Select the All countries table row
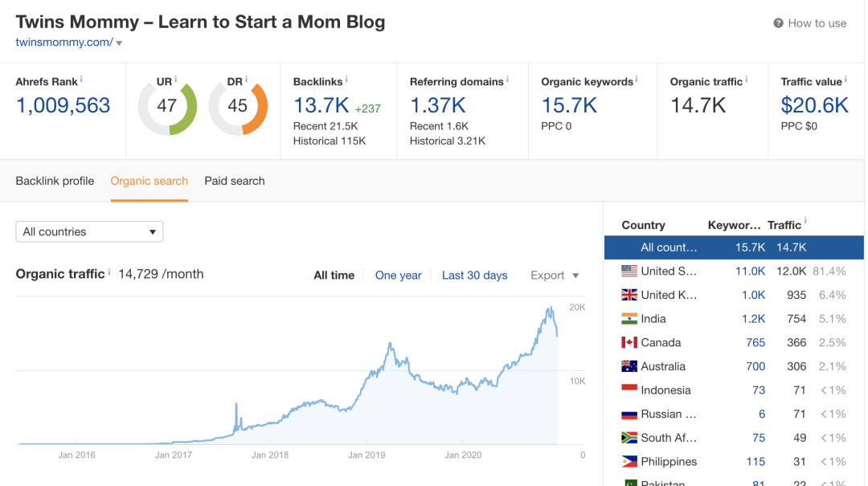Screen dimensions: 868x486 pos(734,247)
